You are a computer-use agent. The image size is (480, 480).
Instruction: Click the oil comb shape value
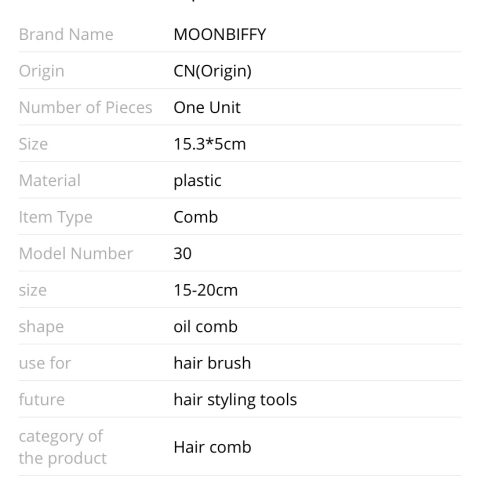pyautogui.click(x=205, y=327)
